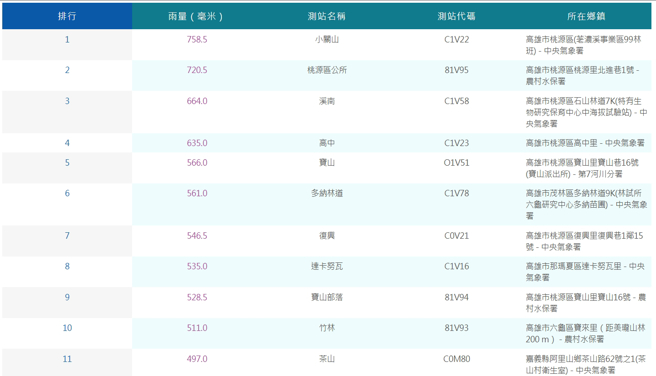Click township text for 小關山 row
656x376 pixels.
(x=584, y=45)
